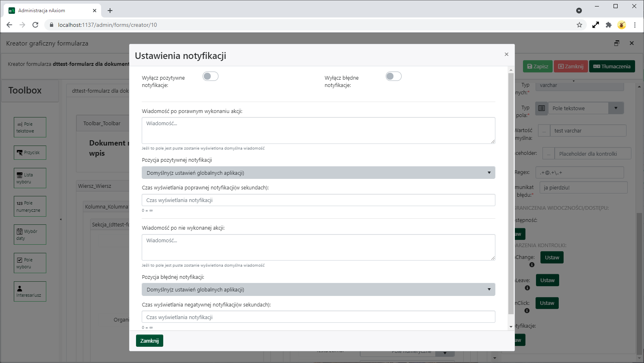Click the failed action message textarea
Image resolution: width=644 pixels, height=363 pixels.
tap(318, 247)
